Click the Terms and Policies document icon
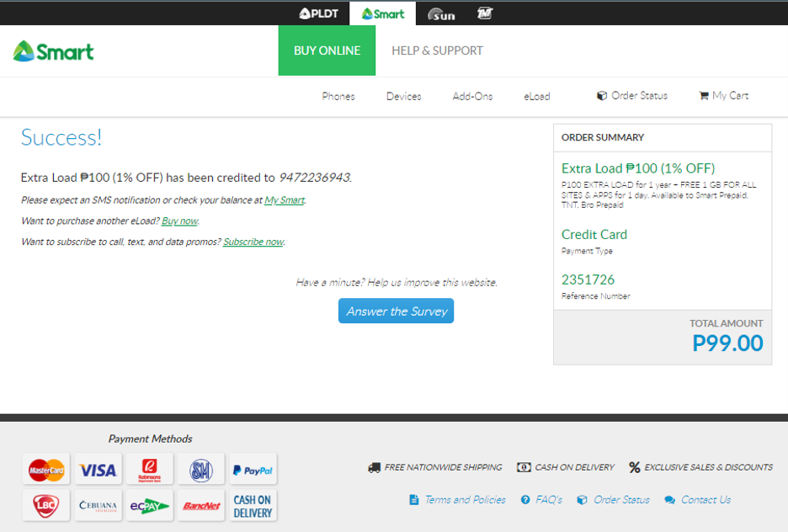Viewport: 788px width, 532px height. [414, 500]
